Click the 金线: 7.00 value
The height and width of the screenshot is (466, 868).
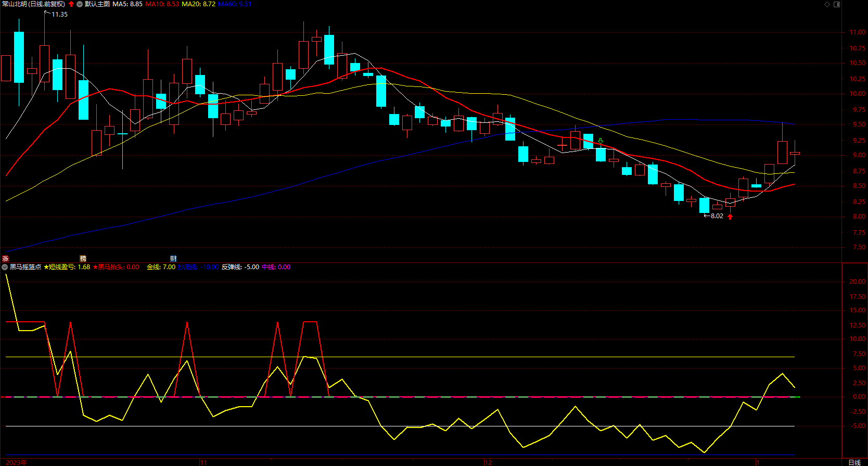coord(161,267)
